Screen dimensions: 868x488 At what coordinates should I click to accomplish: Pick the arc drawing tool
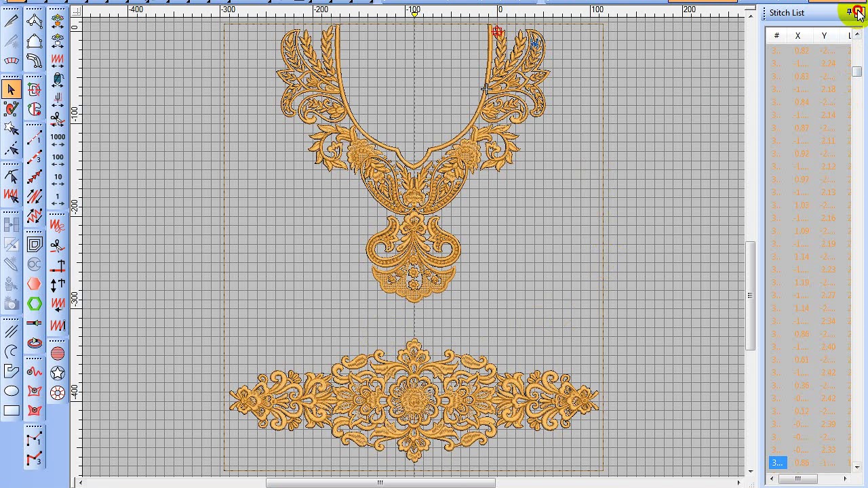click(12, 351)
